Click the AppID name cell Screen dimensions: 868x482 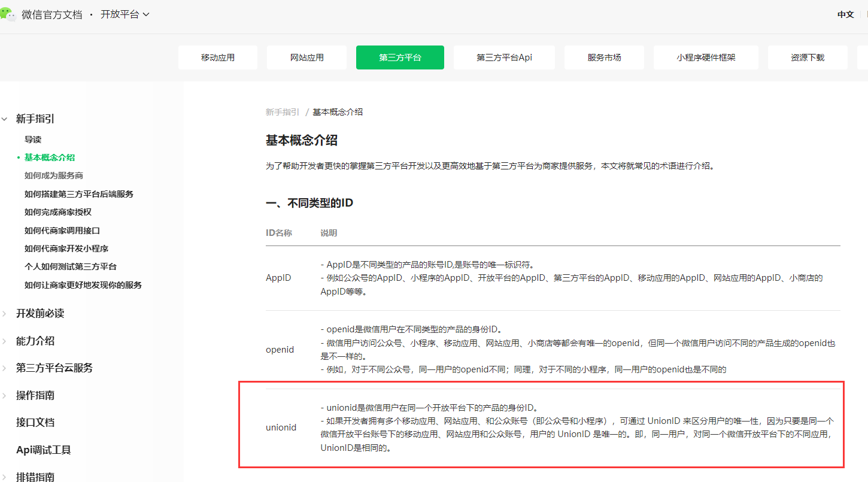pyautogui.click(x=278, y=278)
